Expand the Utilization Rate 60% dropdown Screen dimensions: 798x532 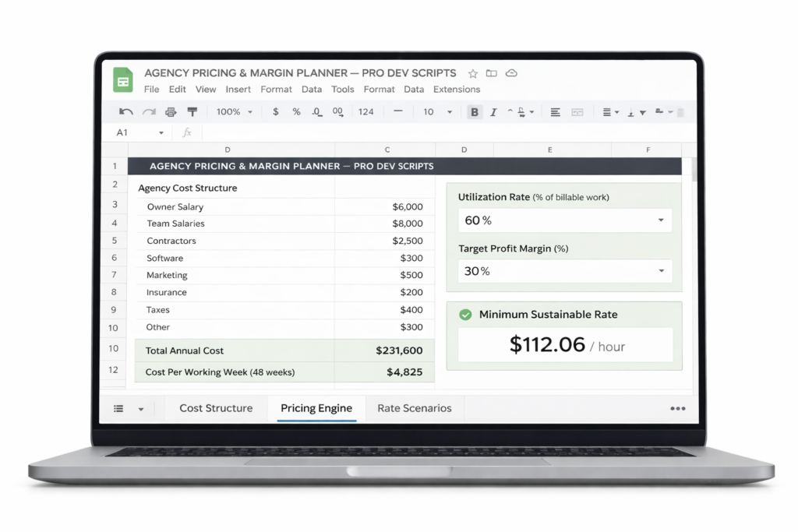(x=661, y=220)
